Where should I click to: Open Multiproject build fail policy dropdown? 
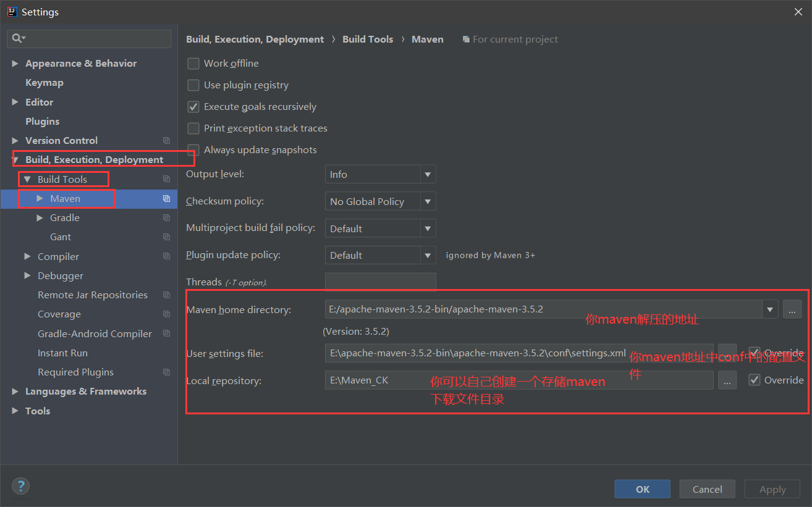click(x=380, y=228)
